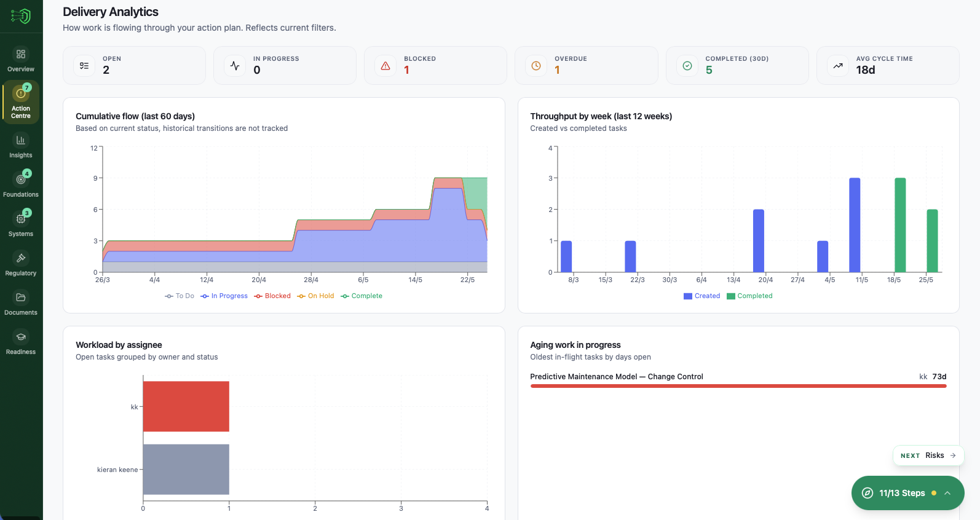Open the Readiness graduation cap icon
Screen dimensions: 980x520
(x=21, y=337)
